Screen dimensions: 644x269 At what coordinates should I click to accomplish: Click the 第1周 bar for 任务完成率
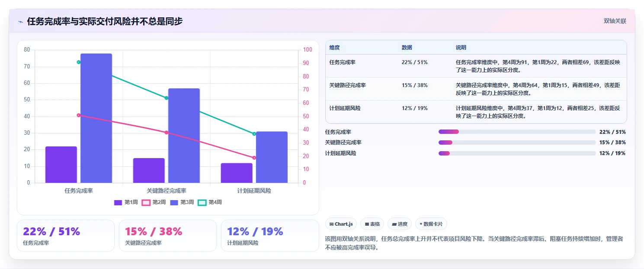(x=61, y=165)
